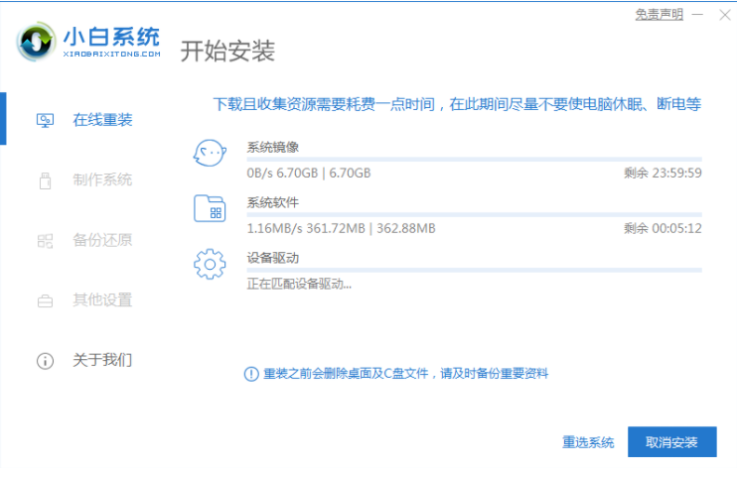Image resolution: width=740 pixels, height=486 pixels.
Task: Click the USB drive icon beside 制作系统
Action: [x=45, y=181]
